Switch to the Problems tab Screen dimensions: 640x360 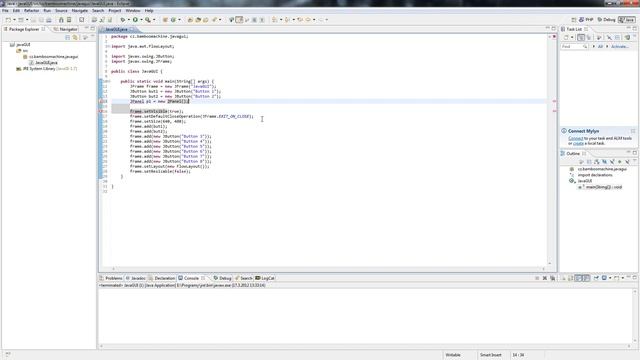(111, 278)
